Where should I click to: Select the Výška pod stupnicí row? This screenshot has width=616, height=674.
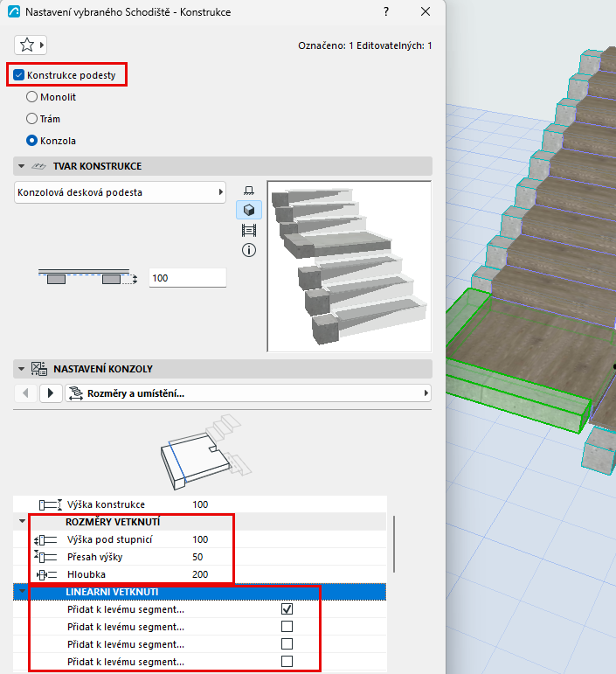(200, 539)
